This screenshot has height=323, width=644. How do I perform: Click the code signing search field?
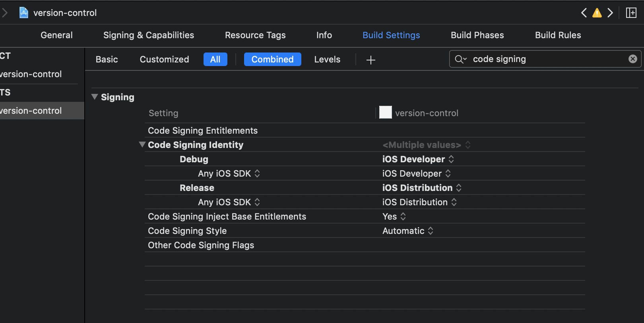(x=545, y=59)
